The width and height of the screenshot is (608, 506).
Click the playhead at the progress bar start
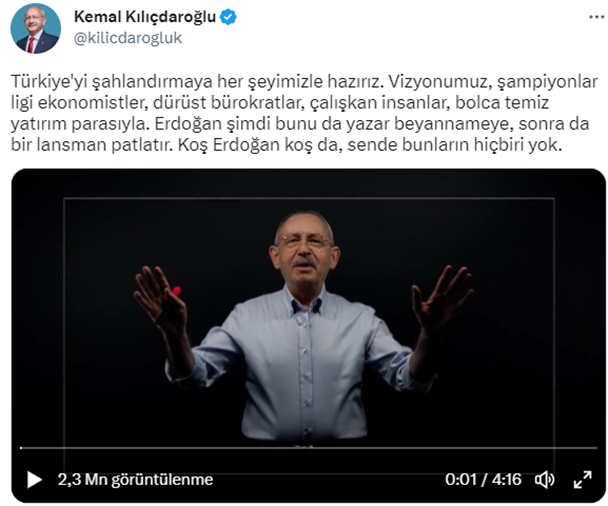(x=21, y=448)
